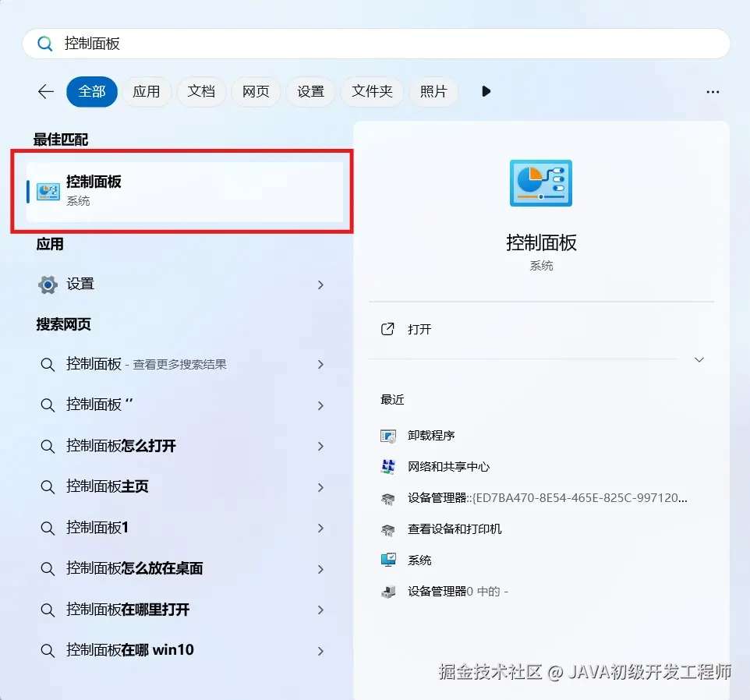The height and width of the screenshot is (700, 750).
Task: Click the icon next to 设备管理器0 中的
Action: [x=388, y=592]
